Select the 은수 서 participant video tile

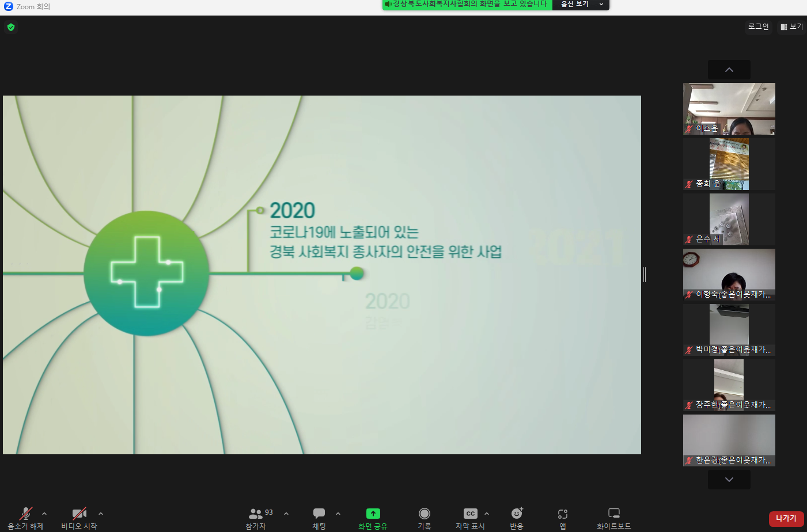(729, 219)
